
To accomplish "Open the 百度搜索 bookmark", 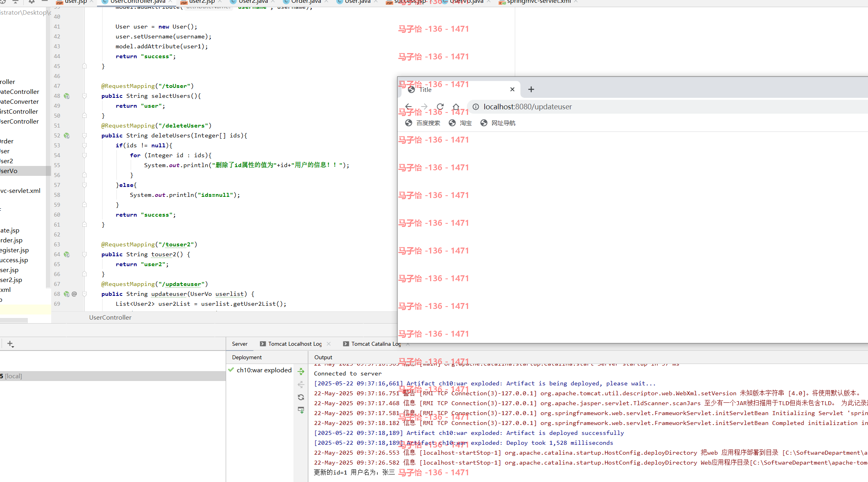I will click(423, 123).
